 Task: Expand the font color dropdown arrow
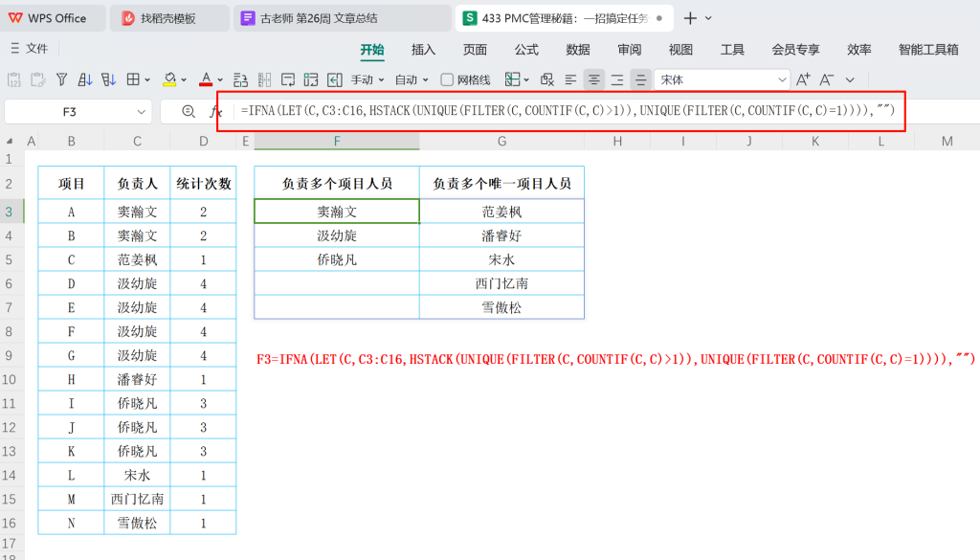tap(220, 80)
